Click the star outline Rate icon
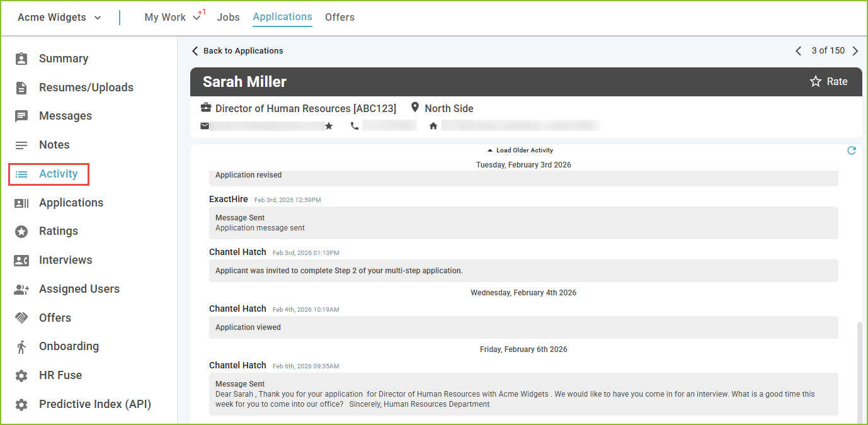This screenshot has width=868, height=425. pyautogui.click(x=816, y=81)
